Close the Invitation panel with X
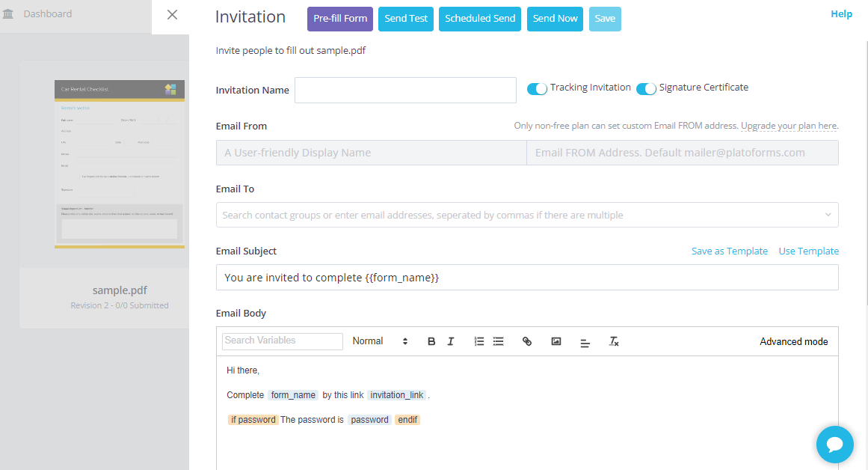 172,15
